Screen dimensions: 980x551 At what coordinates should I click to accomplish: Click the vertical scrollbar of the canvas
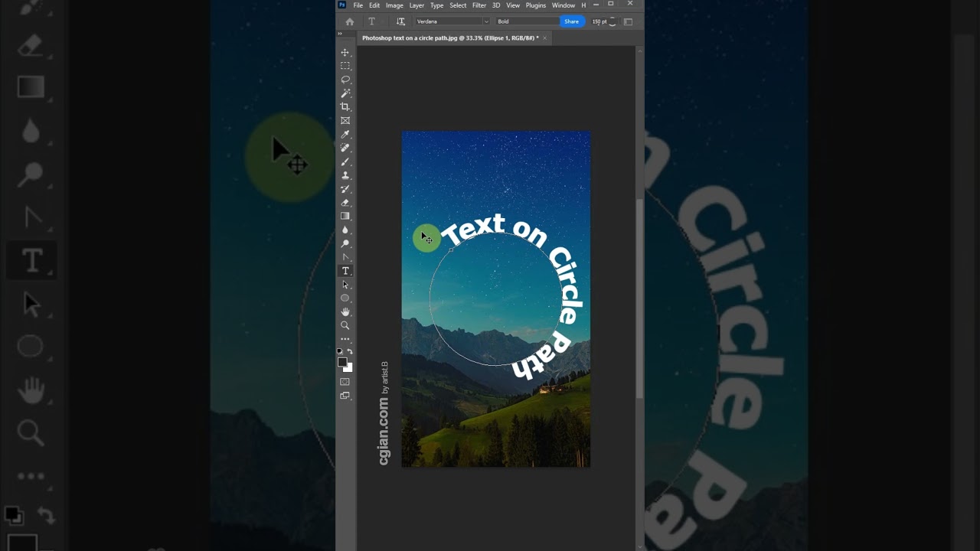coord(639,298)
